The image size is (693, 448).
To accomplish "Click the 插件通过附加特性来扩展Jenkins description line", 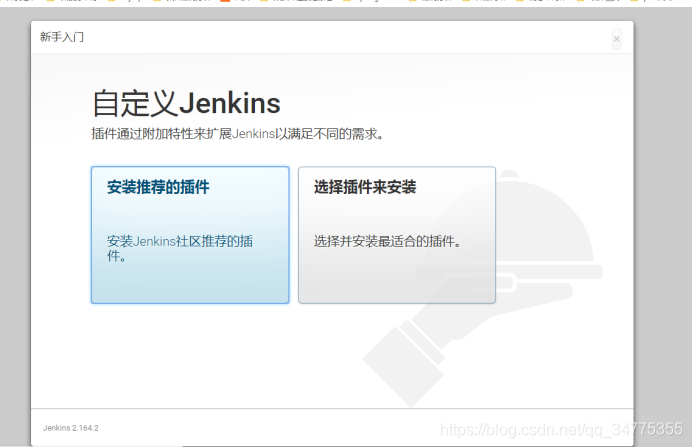I will pos(238,133).
